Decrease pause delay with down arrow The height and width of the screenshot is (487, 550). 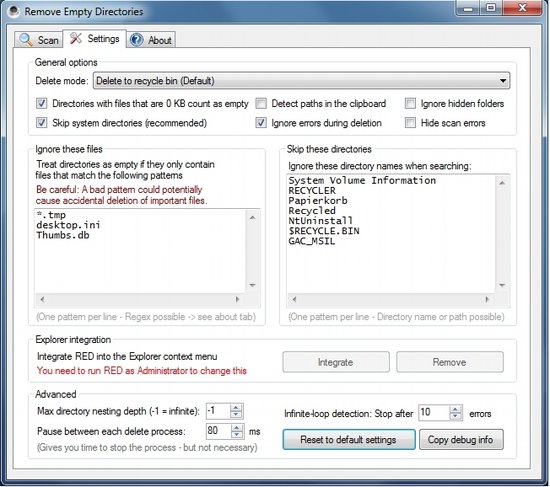(x=237, y=434)
